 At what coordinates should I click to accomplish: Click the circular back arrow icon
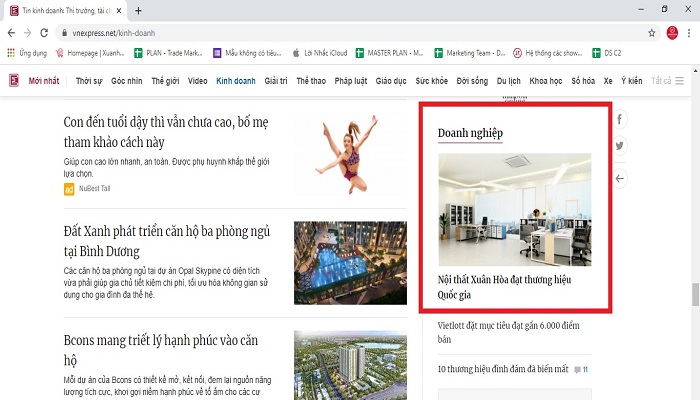pyautogui.click(x=620, y=179)
